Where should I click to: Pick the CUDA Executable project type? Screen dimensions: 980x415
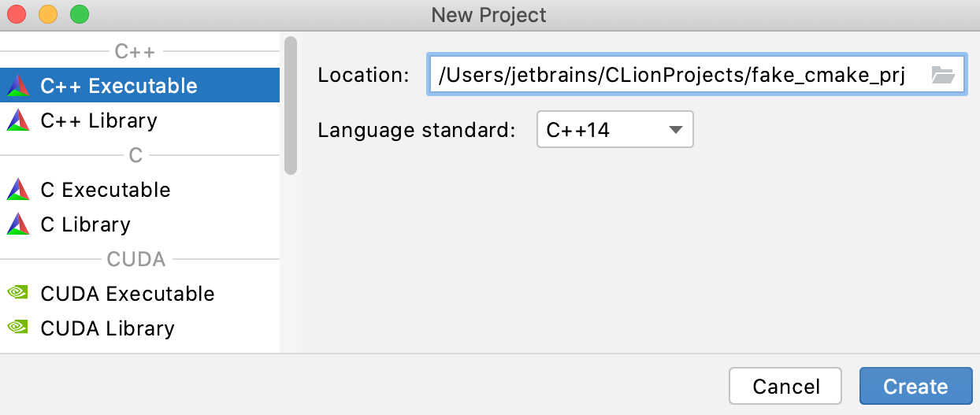click(x=139, y=294)
